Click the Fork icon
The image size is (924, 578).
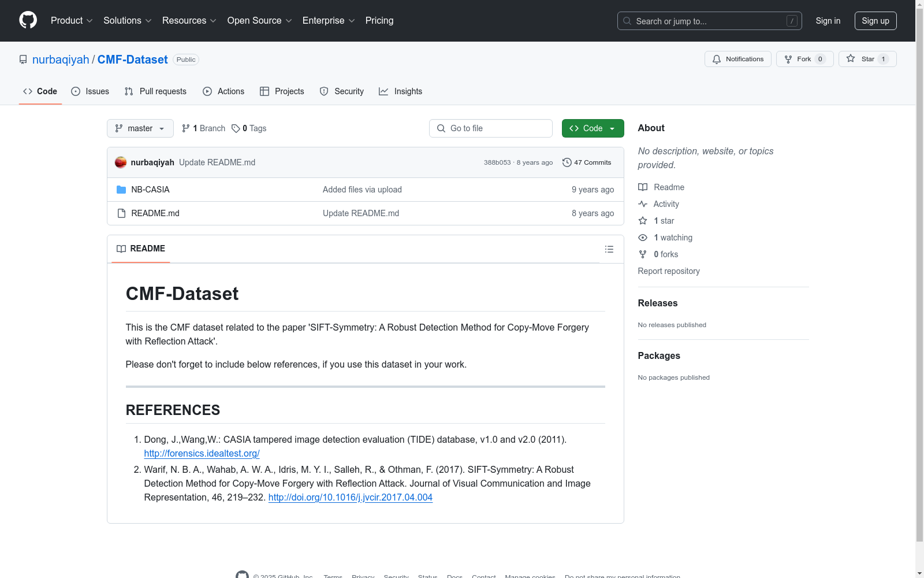788,59
